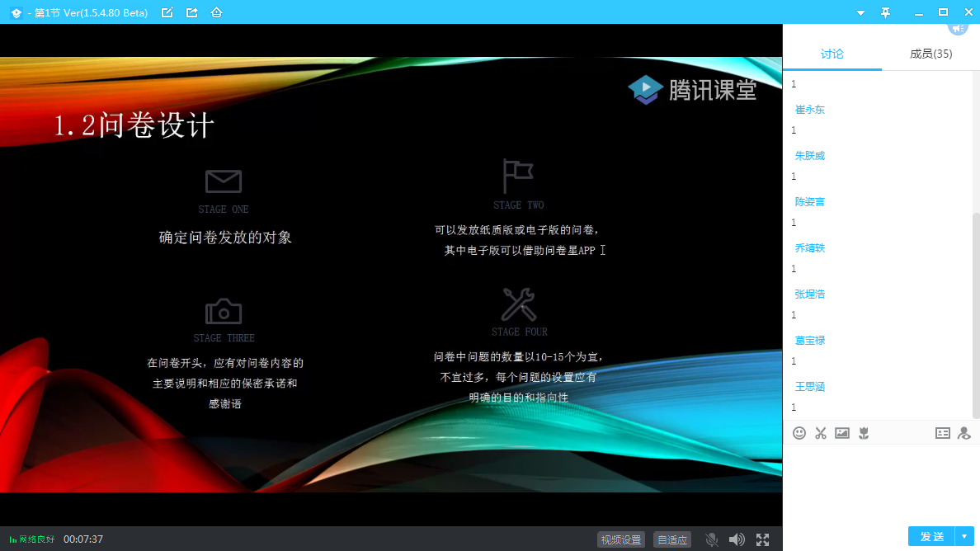Click the 自适应 button
980x551 pixels.
tap(671, 539)
